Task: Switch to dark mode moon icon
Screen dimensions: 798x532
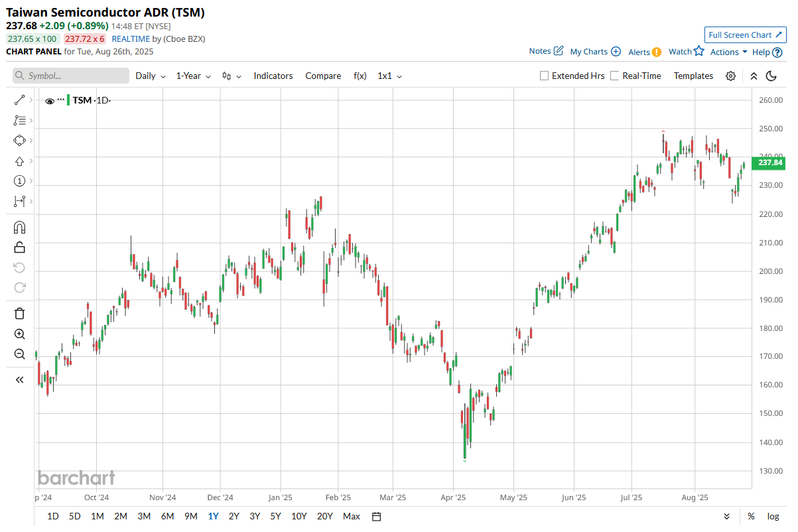Action: (x=771, y=76)
